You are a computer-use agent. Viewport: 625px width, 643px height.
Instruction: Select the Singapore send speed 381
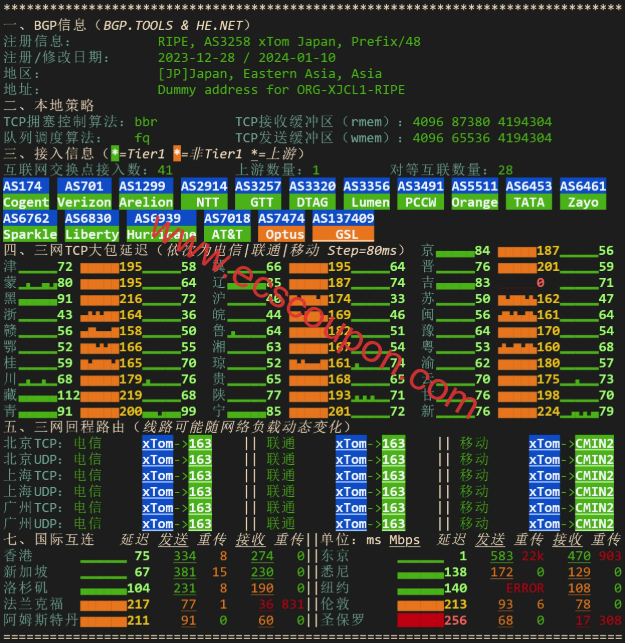pos(185,572)
